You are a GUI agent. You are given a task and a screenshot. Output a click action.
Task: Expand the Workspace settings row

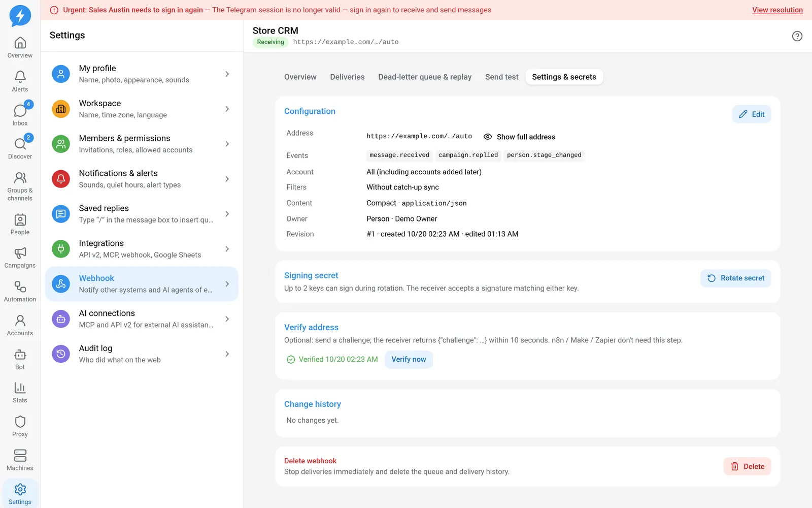[x=142, y=109]
